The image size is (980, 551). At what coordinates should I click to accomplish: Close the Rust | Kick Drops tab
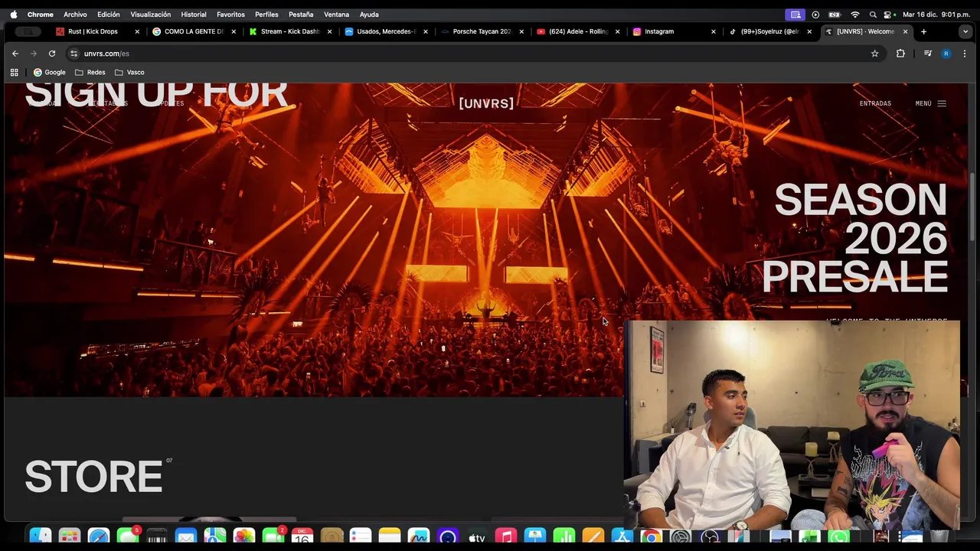[138, 31]
